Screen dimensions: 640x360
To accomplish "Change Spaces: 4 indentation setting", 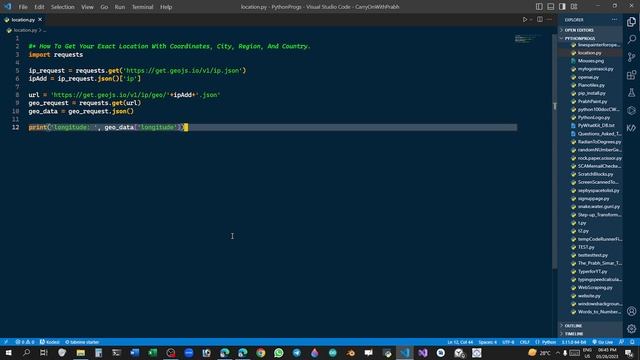I will tap(488, 342).
